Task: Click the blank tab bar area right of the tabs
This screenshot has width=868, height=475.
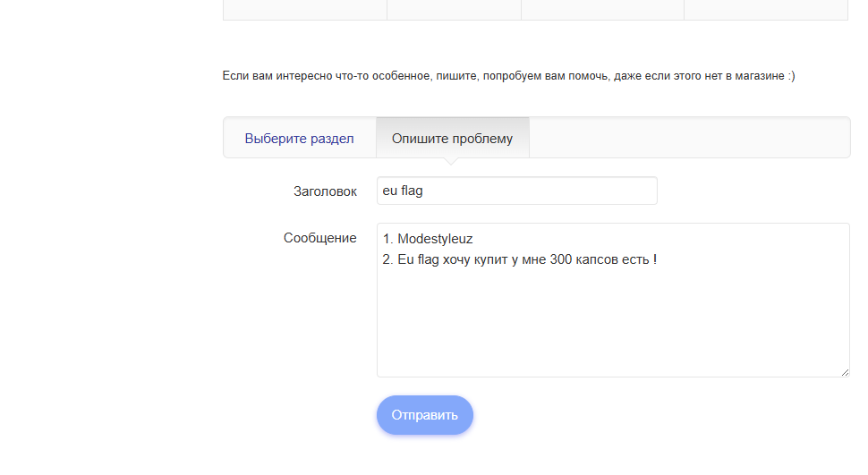Action: 689,139
